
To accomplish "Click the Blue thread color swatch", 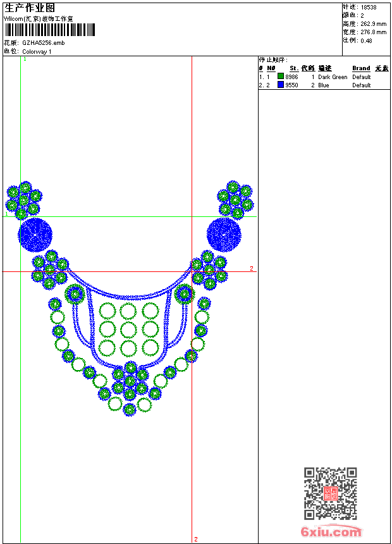I will point(281,85).
